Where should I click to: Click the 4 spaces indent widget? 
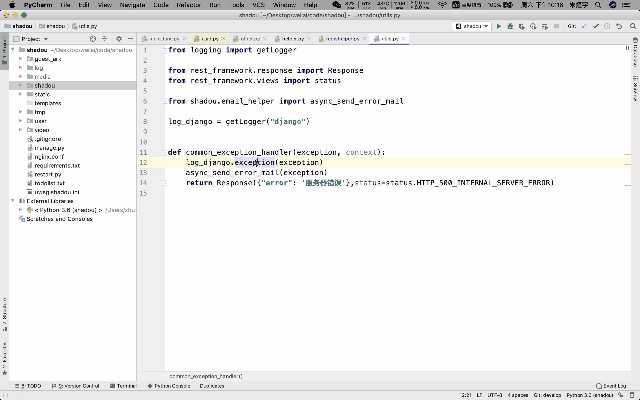click(518, 395)
